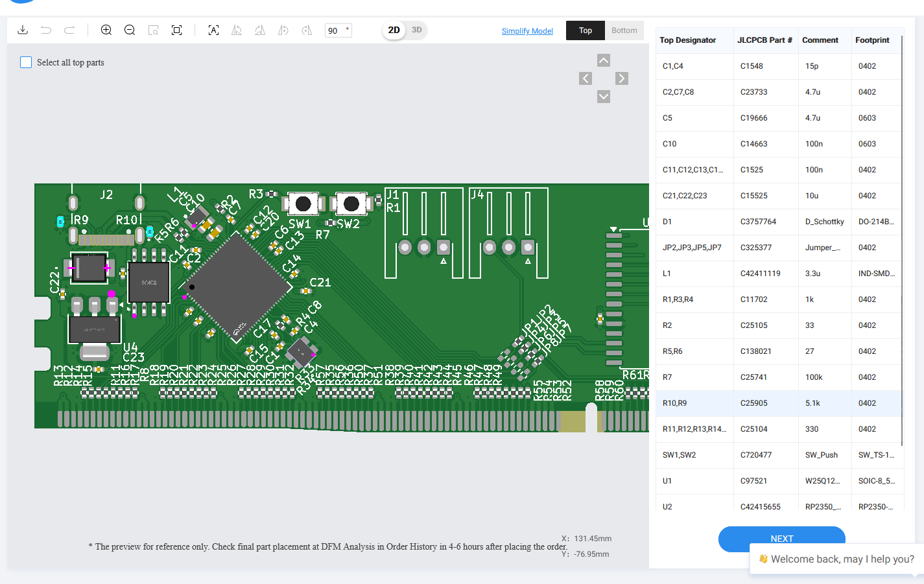Select the D1 Schottky row in table
924x584 pixels.
pos(778,222)
